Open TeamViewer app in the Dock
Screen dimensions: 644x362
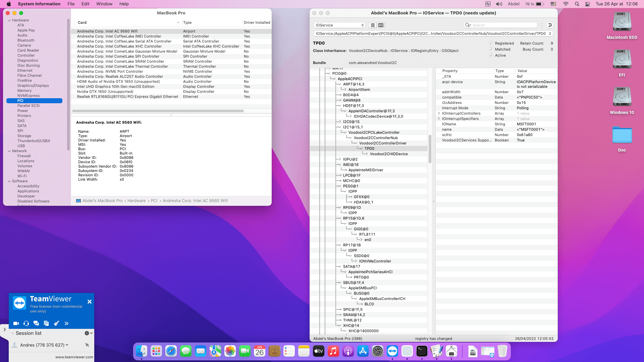pyautogui.click(x=392, y=351)
